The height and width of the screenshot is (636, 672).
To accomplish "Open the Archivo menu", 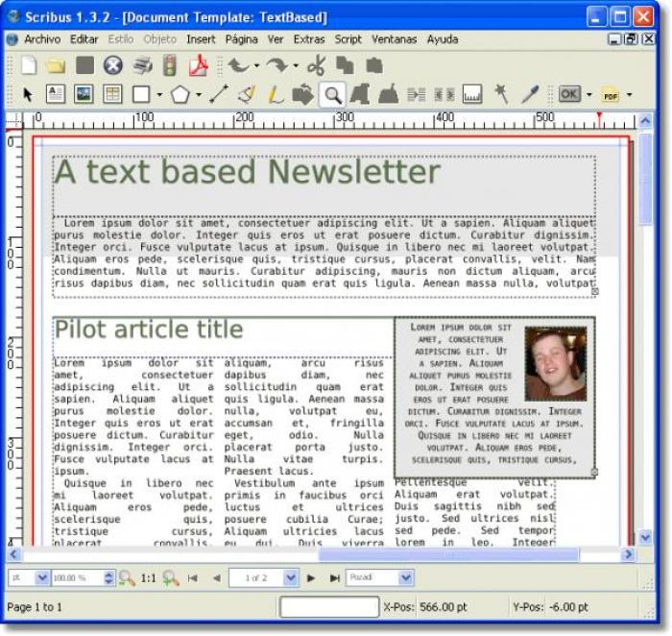I will coord(42,39).
